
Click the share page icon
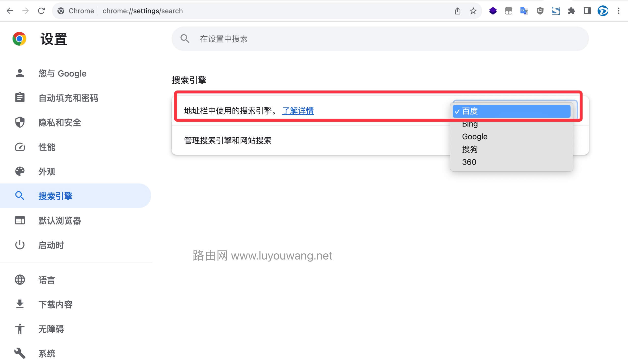point(457,11)
